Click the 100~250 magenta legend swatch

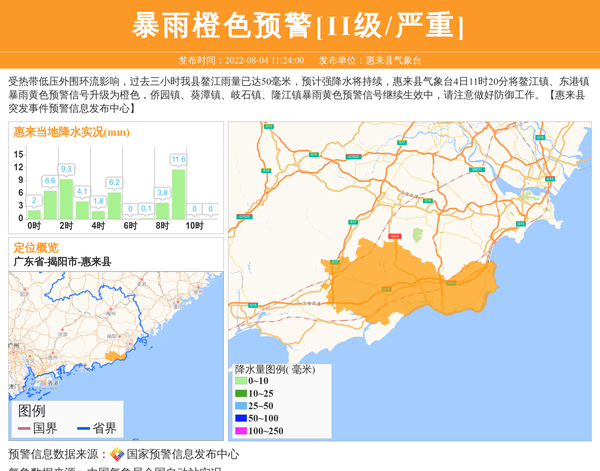pos(241,431)
